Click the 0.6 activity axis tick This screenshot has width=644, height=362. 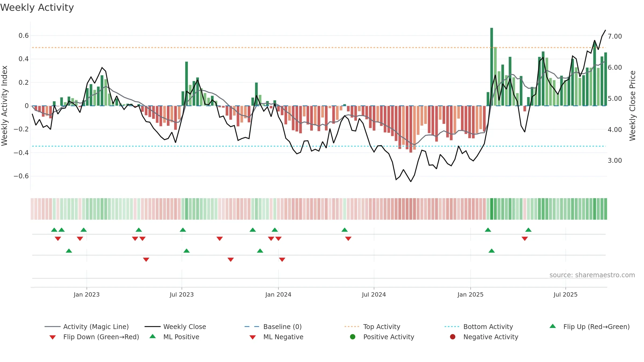[x=24, y=35]
